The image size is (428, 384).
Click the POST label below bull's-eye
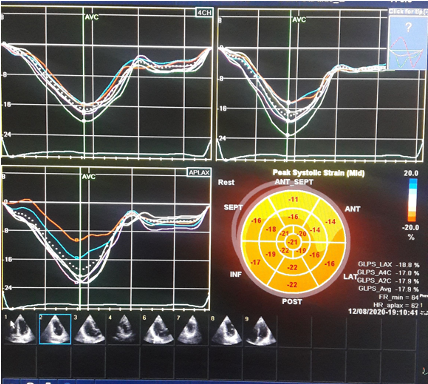292,302
